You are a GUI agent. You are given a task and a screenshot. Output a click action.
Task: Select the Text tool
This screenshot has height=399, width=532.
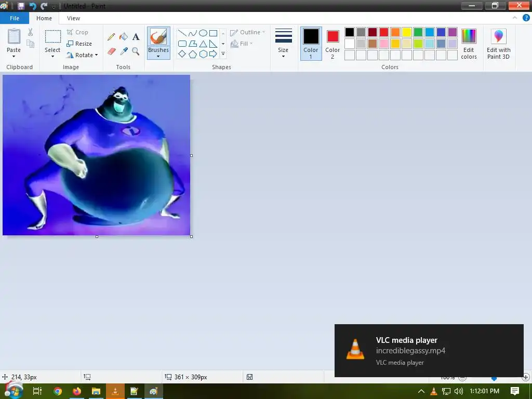(136, 37)
